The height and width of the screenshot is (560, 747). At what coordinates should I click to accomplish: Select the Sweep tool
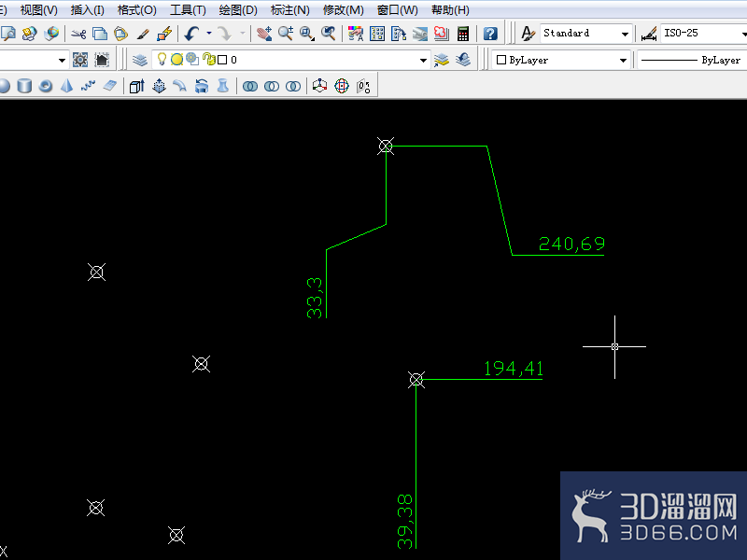pyautogui.click(x=180, y=86)
